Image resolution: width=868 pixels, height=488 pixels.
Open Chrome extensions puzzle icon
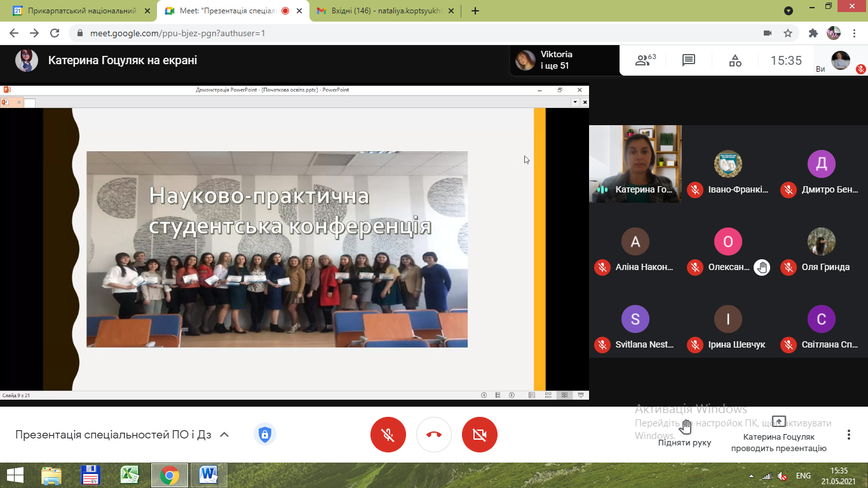(x=813, y=33)
